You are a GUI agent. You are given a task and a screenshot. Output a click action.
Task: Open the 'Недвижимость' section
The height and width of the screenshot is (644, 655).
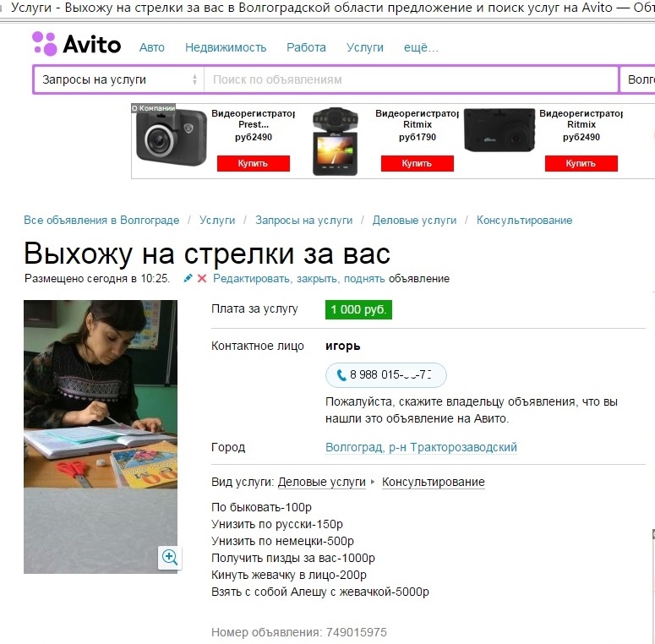pos(226,47)
